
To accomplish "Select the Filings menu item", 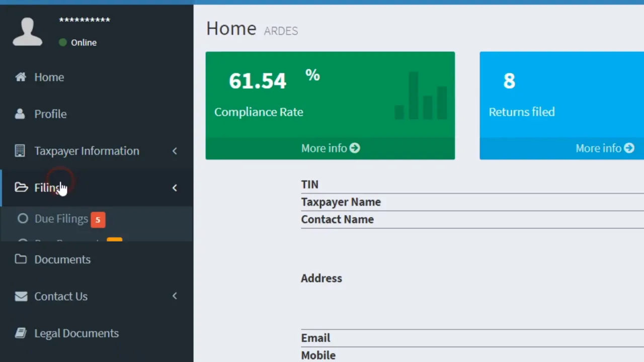I will [97, 188].
